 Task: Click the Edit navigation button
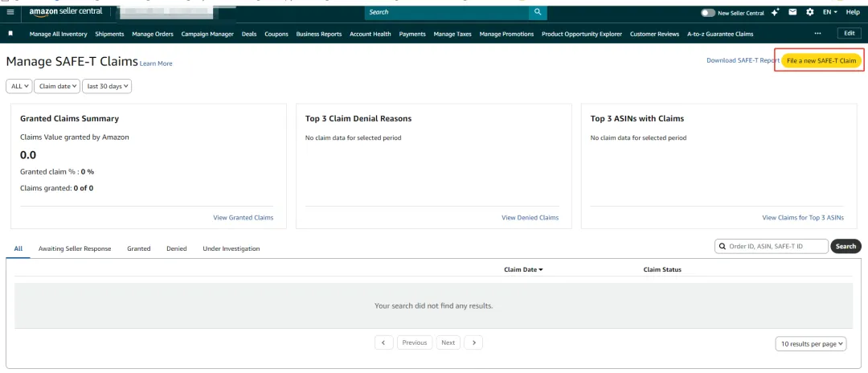pyautogui.click(x=850, y=33)
